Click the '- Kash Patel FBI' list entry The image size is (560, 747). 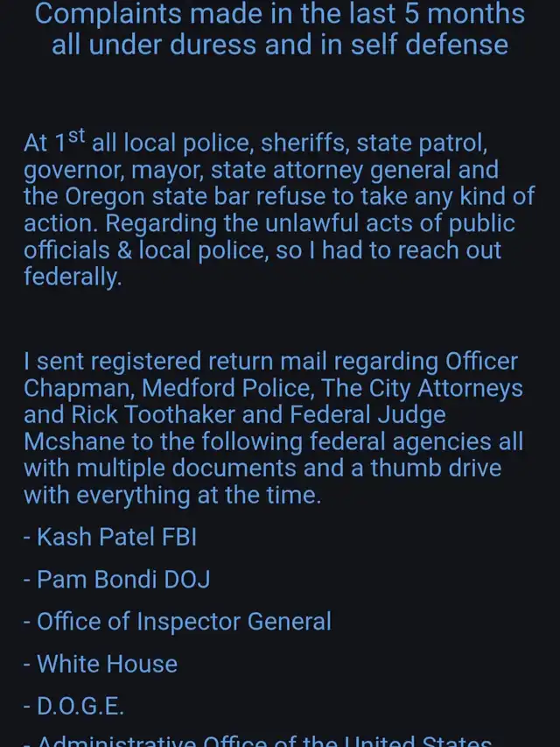point(110,537)
